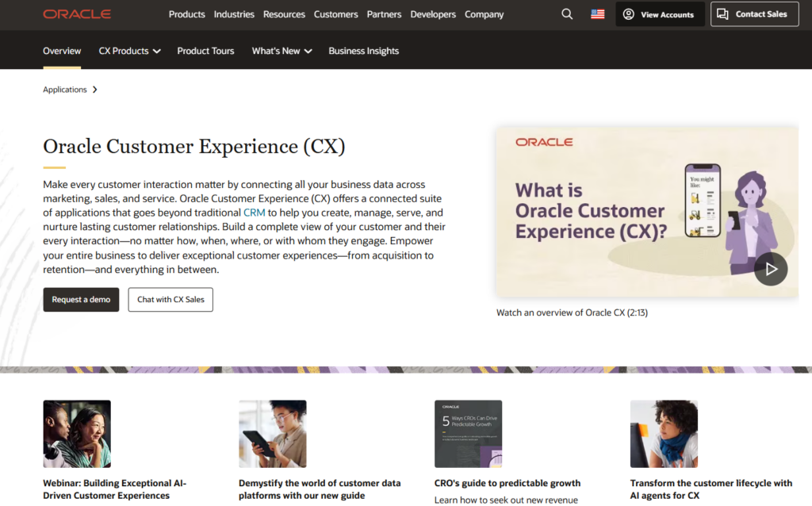This screenshot has height=506, width=812.
Task: Open the Developers menu
Action: (433, 14)
